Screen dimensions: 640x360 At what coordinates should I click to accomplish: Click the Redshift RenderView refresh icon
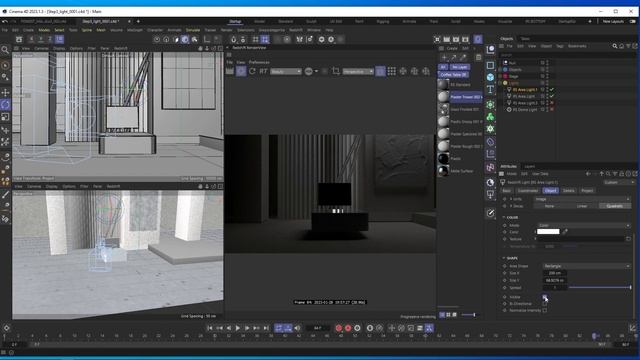[x=252, y=71]
